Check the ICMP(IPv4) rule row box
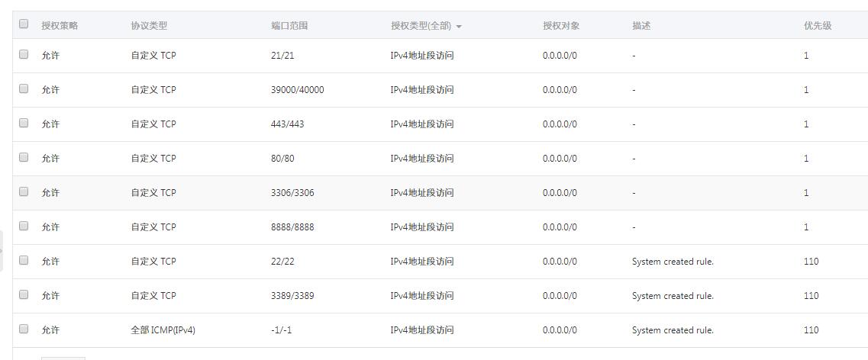Image resolution: width=868 pixels, height=360 pixels. click(23, 329)
